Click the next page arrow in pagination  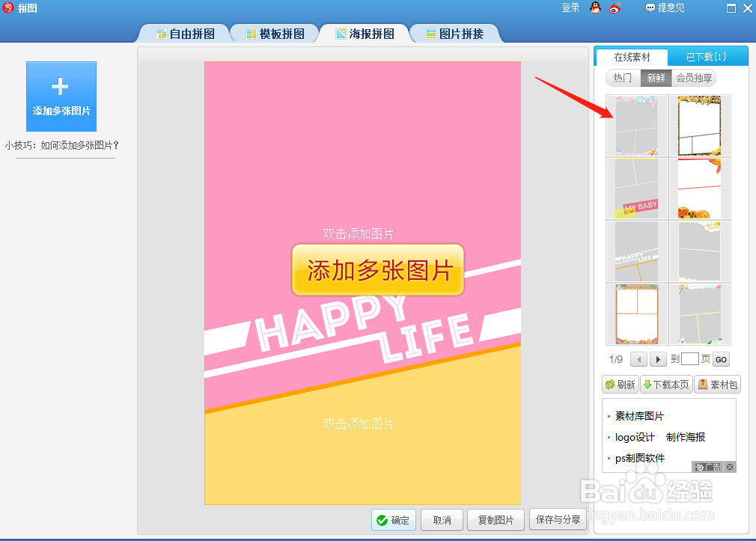(x=657, y=359)
